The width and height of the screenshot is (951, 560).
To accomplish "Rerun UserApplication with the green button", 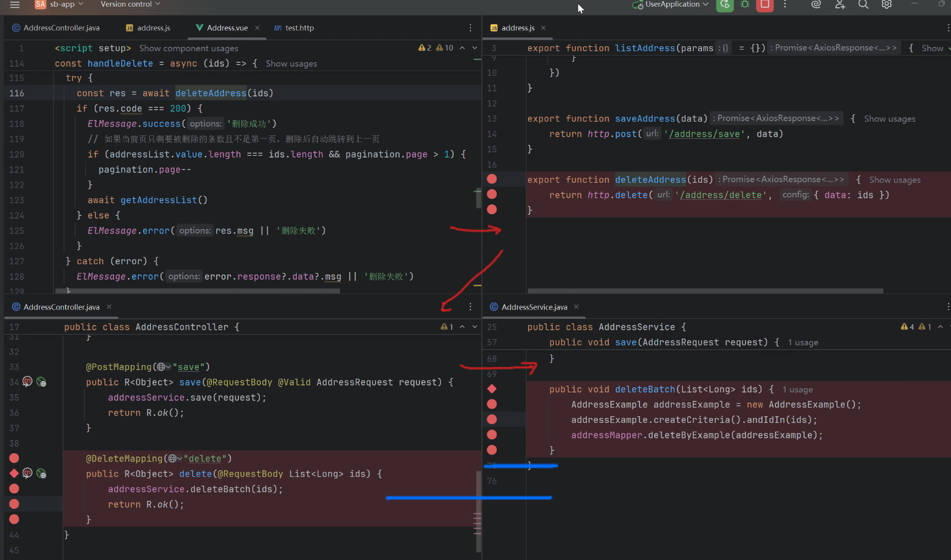I will pyautogui.click(x=725, y=4).
